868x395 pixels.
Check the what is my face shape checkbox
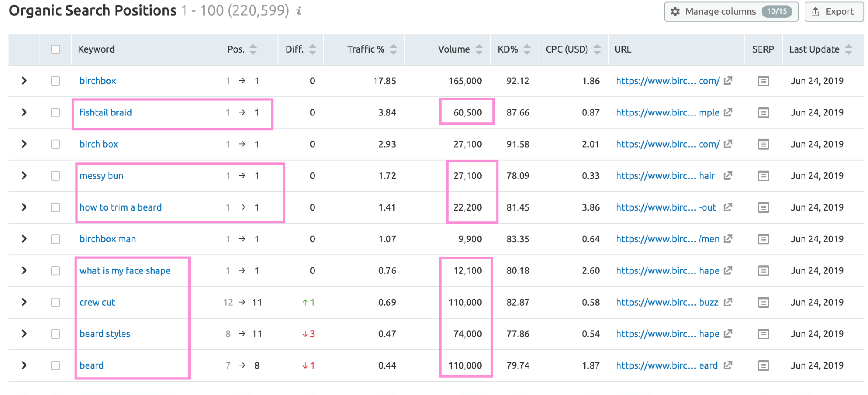pyautogui.click(x=56, y=271)
